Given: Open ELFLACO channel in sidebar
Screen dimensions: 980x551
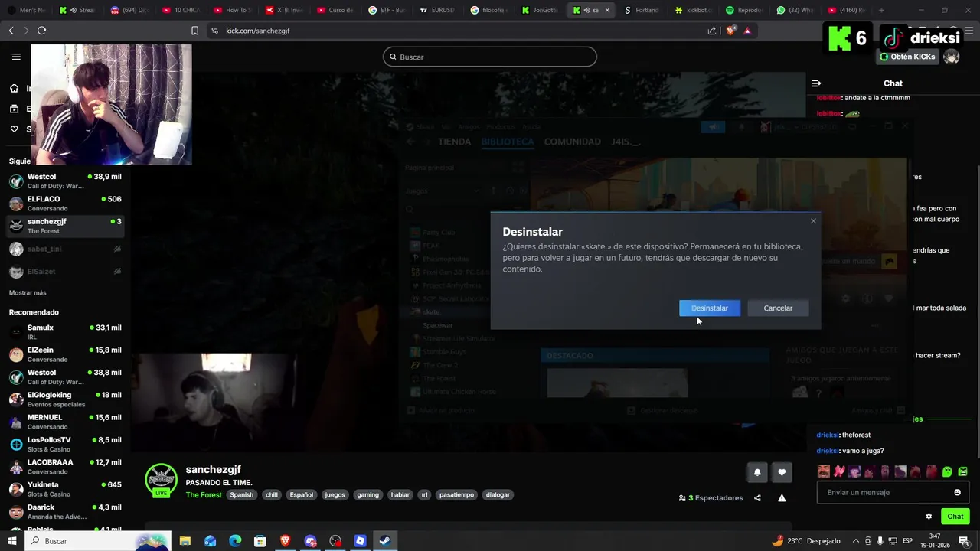Looking at the screenshot, I should pos(65,204).
